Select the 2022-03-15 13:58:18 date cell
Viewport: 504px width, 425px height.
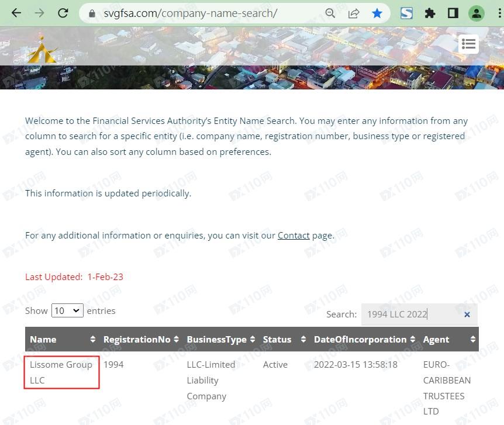click(355, 365)
